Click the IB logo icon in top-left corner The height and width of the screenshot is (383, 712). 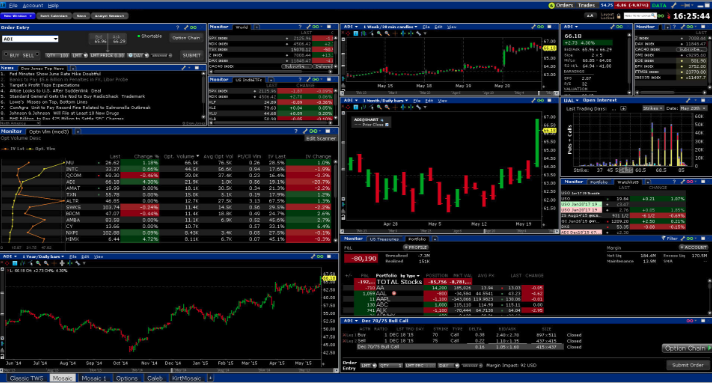(4, 5)
